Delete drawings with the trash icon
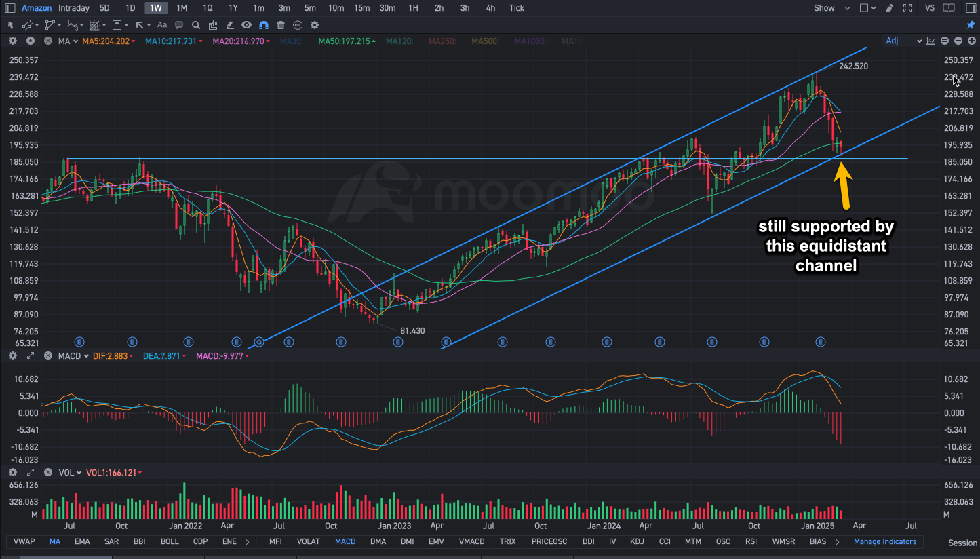 coord(281,25)
